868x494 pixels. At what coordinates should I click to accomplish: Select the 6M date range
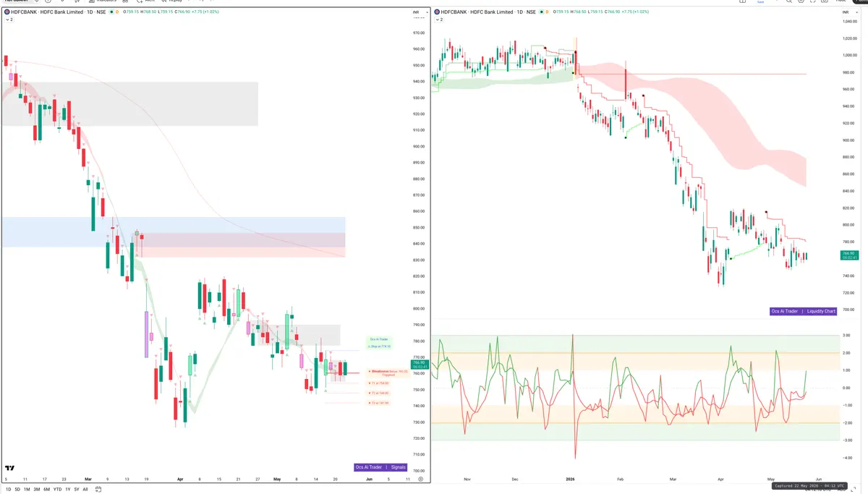47,490
